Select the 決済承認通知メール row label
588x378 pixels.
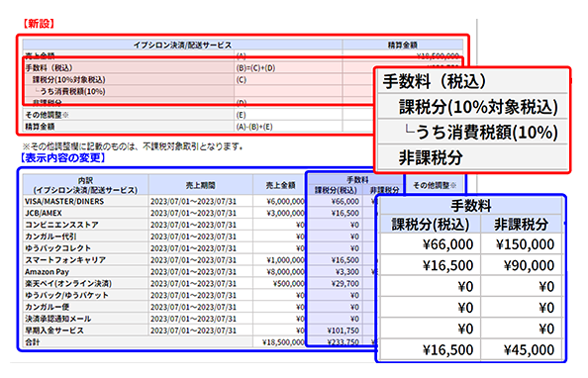[x=57, y=319]
